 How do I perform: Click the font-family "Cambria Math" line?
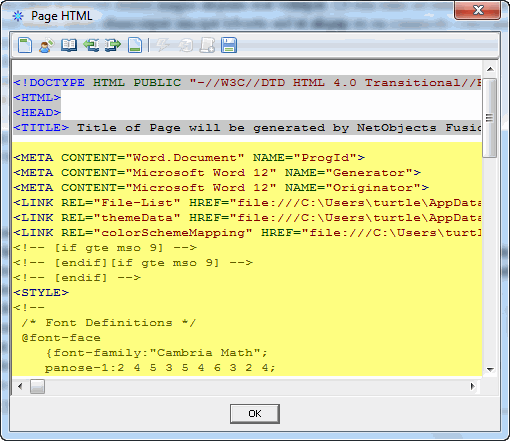[x=156, y=353]
